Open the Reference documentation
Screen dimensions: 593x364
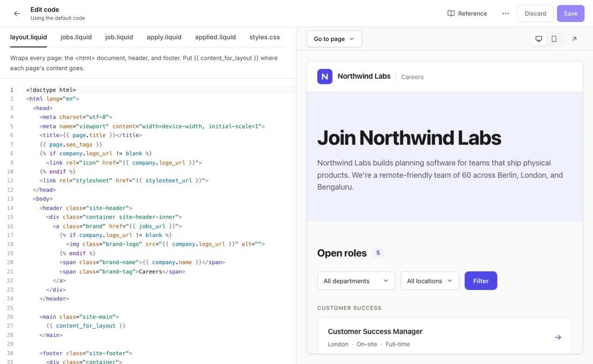coord(467,13)
